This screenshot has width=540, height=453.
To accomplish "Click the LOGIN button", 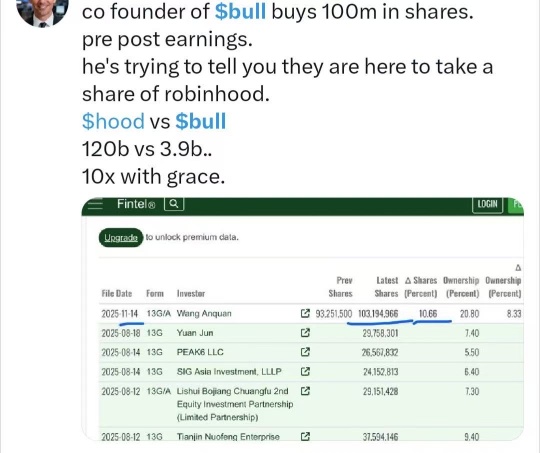I will 487,204.
